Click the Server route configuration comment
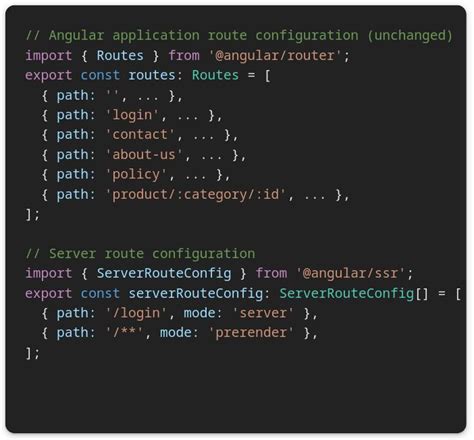The height and width of the screenshot is (440, 474). click(140, 254)
